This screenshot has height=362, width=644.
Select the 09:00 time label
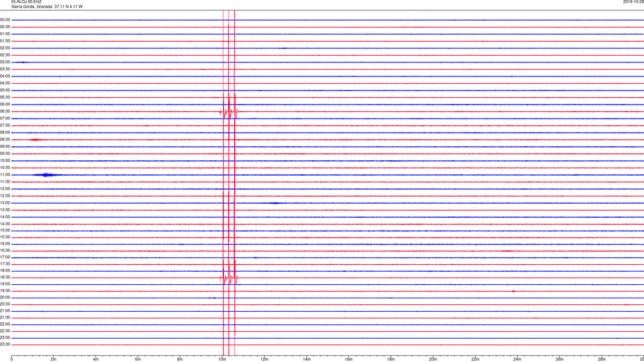coord(5,147)
